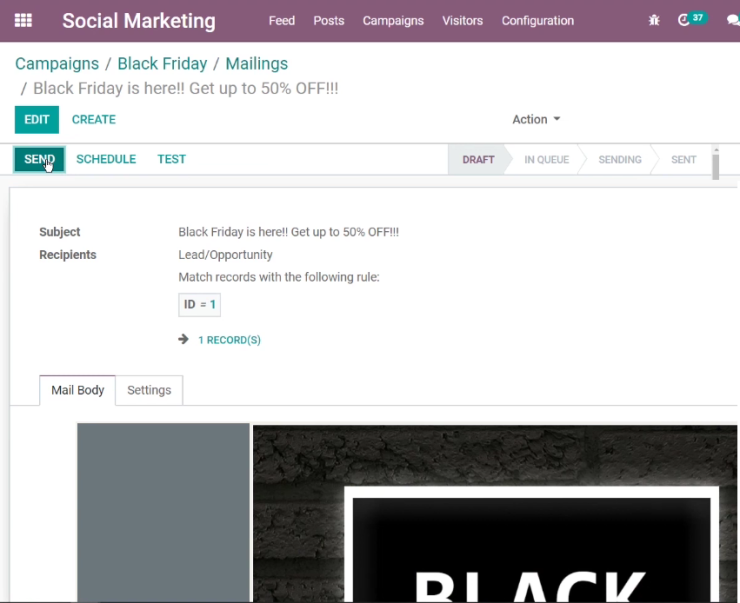Go to Campaigns breadcrumb

click(57, 64)
